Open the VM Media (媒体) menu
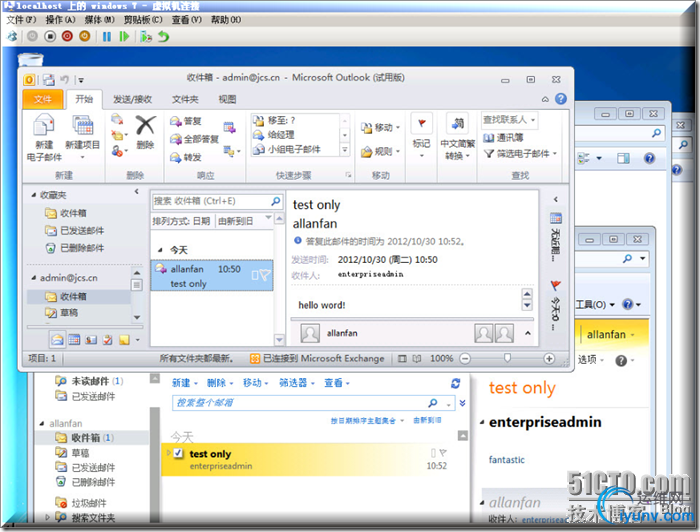This screenshot has width=700, height=532. pyautogui.click(x=99, y=20)
